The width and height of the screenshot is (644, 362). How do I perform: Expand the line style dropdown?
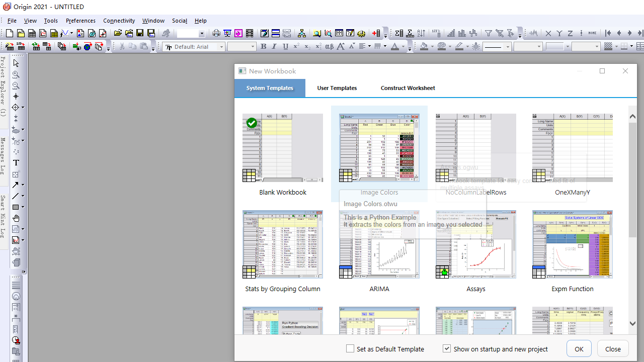(x=508, y=47)
